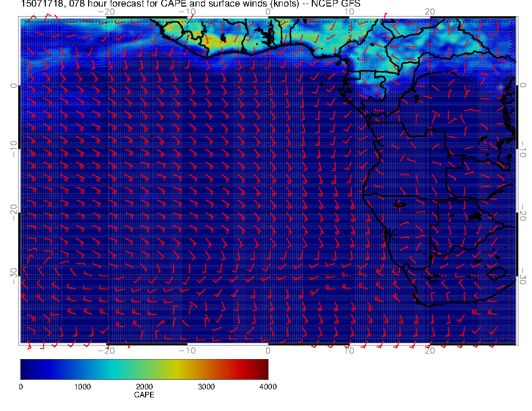Click the 10 longitude label on the top axis
Screen dimensions: 532x411
pos(349,12)
